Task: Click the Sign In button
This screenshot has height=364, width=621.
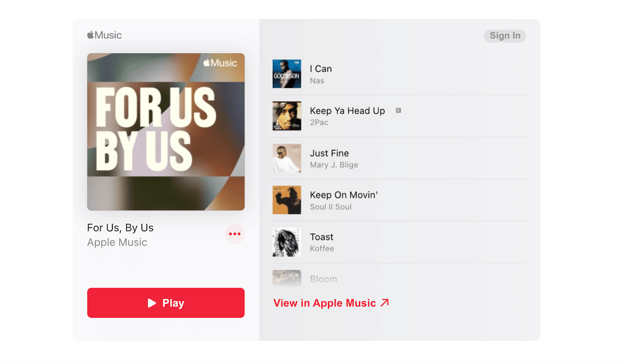Action: 505,36
